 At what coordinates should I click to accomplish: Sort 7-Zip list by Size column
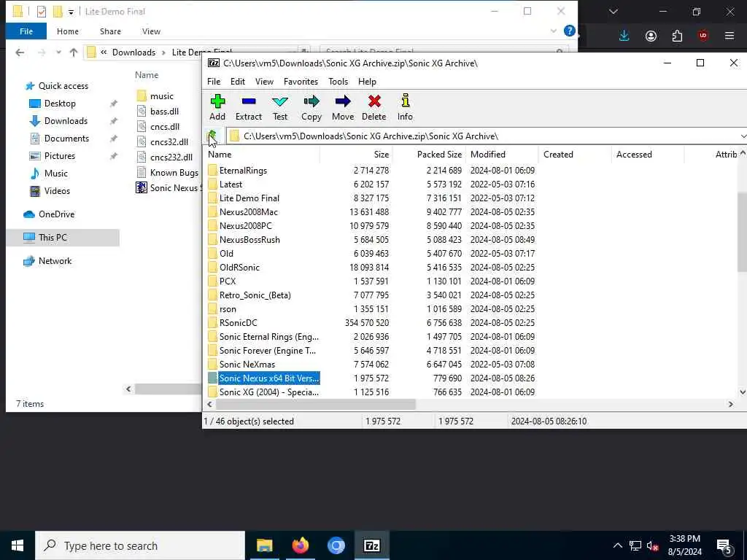point(356,155)
